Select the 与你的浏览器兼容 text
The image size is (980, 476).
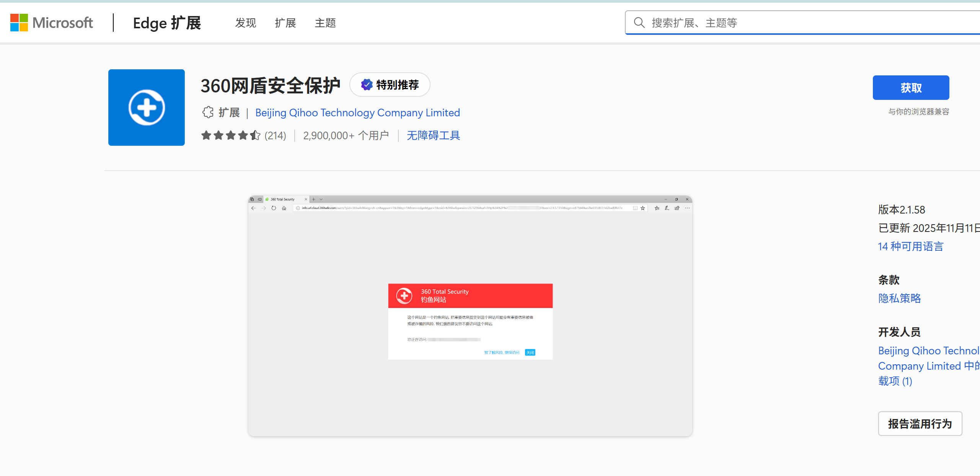tap(919, 112)
